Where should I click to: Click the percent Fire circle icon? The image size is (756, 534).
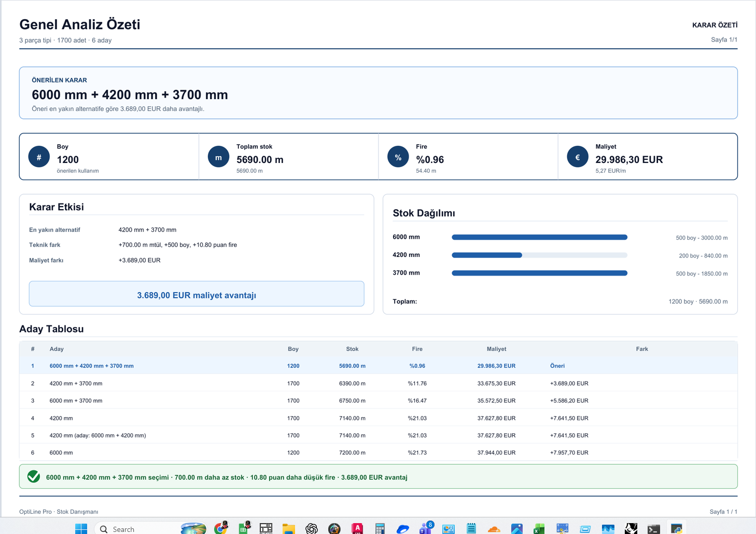pos(398,157)
